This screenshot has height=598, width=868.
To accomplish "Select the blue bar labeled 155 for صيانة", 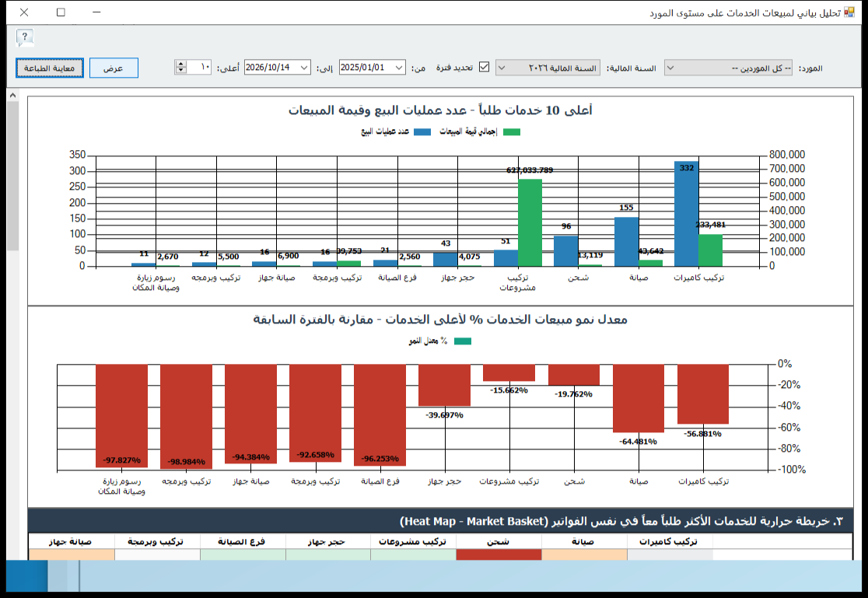I will pos(626,242).
